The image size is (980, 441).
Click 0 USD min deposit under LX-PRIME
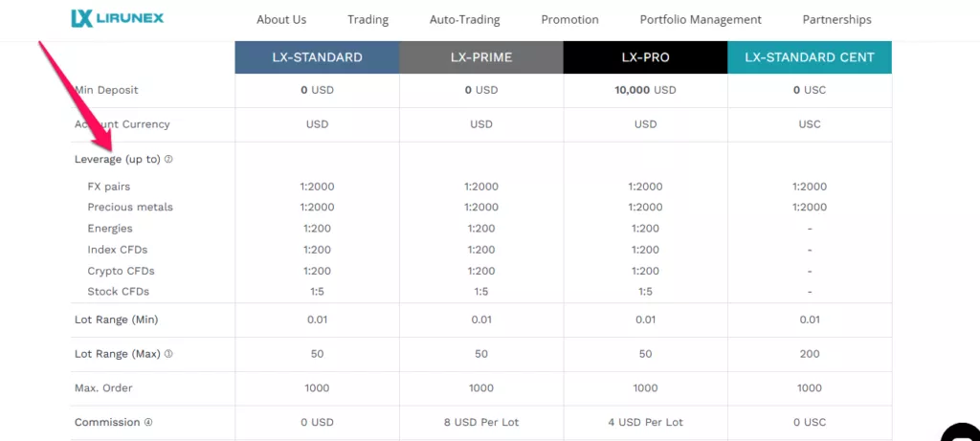(x=481, y=90)
